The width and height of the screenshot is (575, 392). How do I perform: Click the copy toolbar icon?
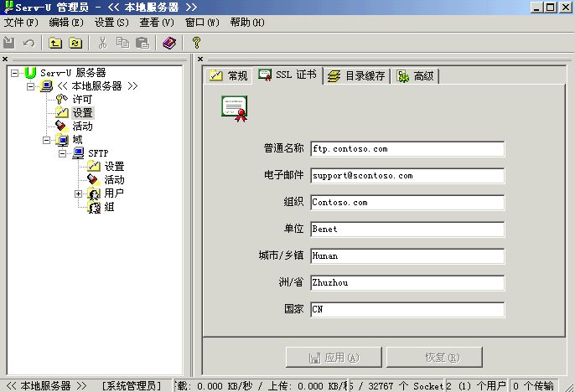click(x=122, y=43)
